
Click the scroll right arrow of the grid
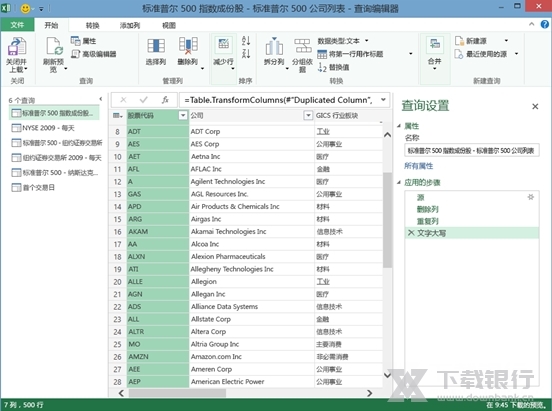[369, 393]
